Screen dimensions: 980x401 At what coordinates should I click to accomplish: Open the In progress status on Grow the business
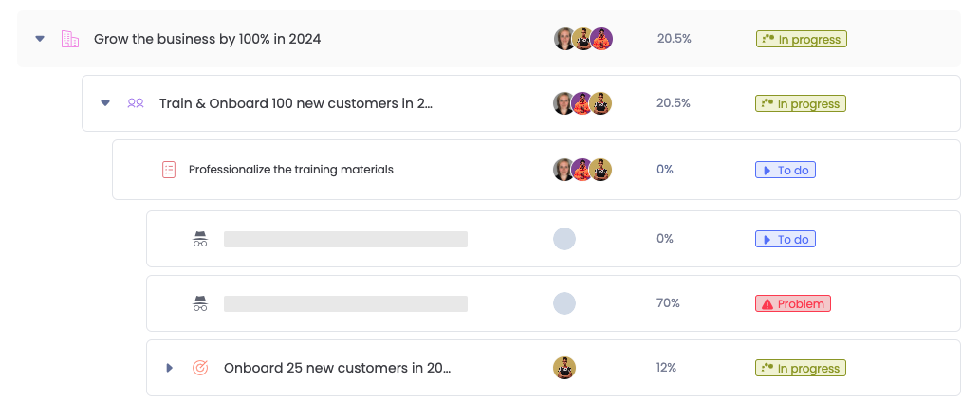point(801,39)
